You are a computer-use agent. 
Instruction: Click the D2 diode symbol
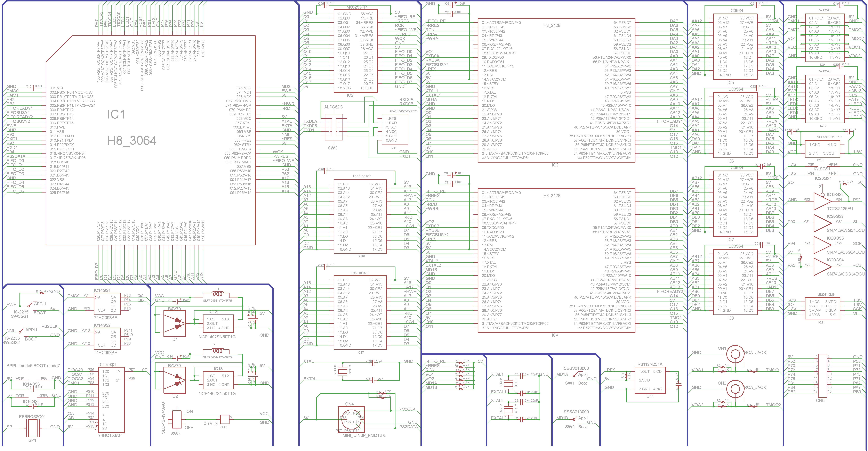[175, 380]
